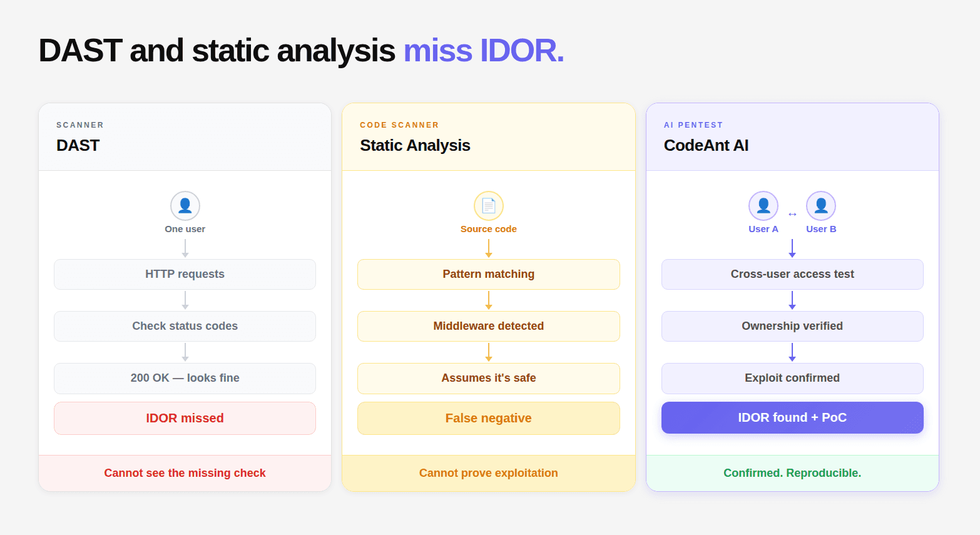The height and width of the screenshot is (535, 980).
Task: Click the bidirectional arrow between User A and B
Action: click(x=792, y=214)
